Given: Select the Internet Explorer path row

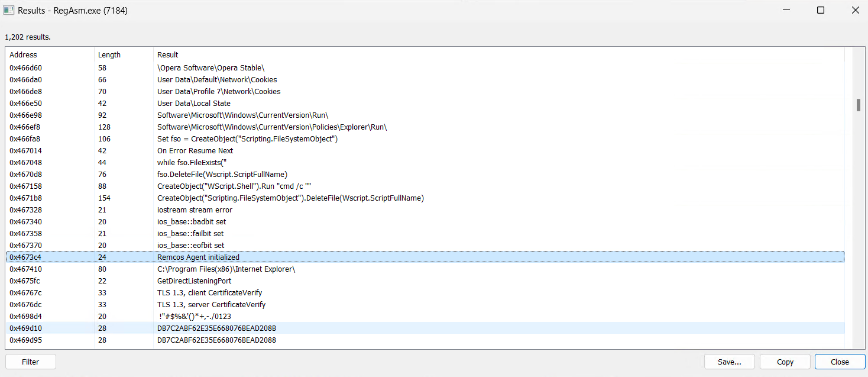Looking at the screenshot, I should (226, 269).
